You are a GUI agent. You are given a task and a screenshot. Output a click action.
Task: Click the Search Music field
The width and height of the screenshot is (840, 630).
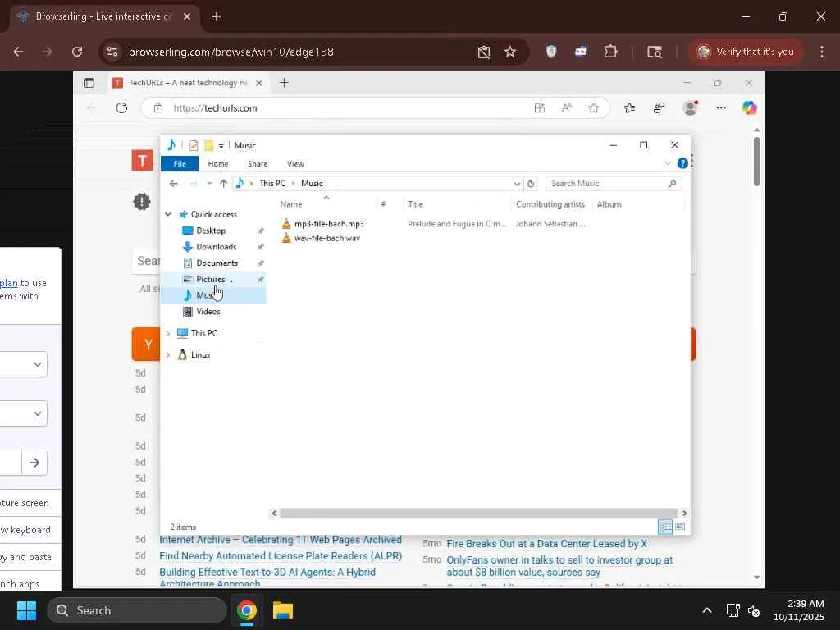click(x=614, y=183)
